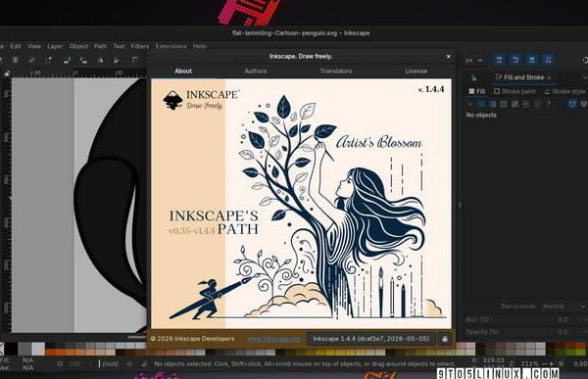Image resolution: width=588 pixels, height=379 pixels.
Task: Expand the dock panel chevron menu
Action: 584,77
